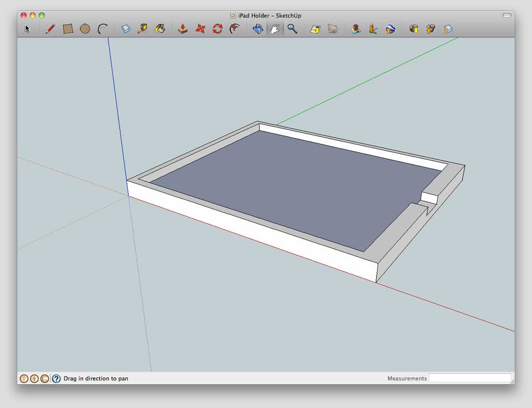Select the Paint Bucket tool
Viewport: 532px width, 408px height.
160,29
